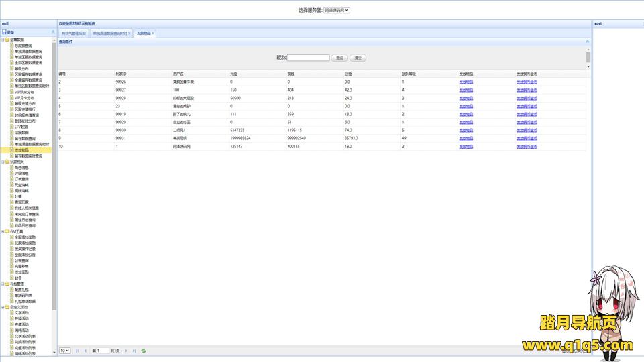Open the page size dropdown showing 10
The height and width of the screenshot is (362, 644).
pos(64,351)
